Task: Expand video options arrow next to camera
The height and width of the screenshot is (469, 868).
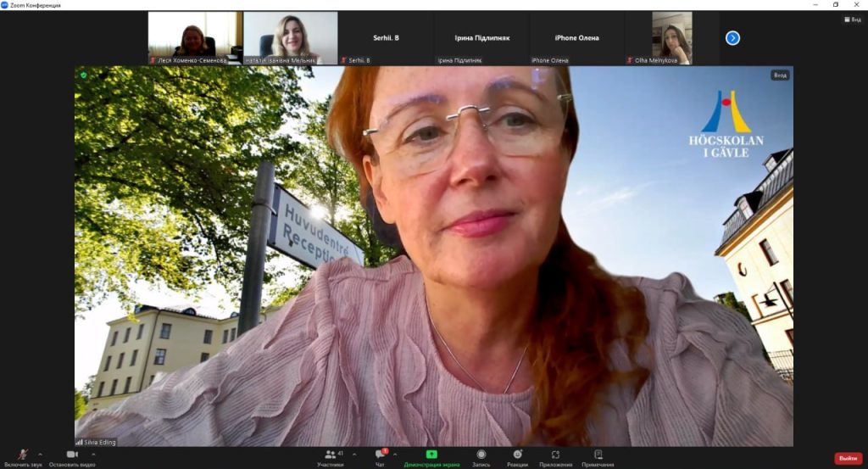Action: [x=93, y=454]
